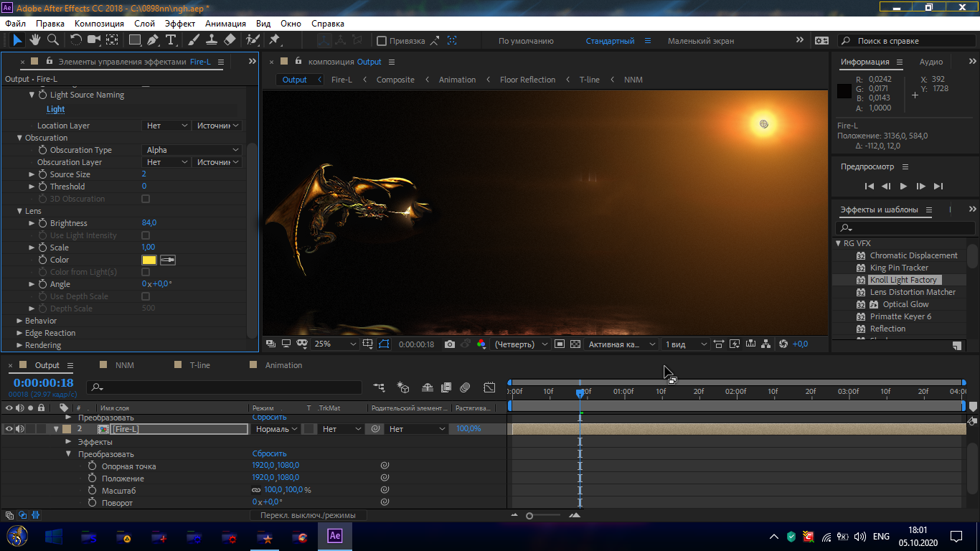Open the resolution (Четверть) dropdown
Image resolution: width=980 pixels, height=551 pixels.
(x=522, y=344)
